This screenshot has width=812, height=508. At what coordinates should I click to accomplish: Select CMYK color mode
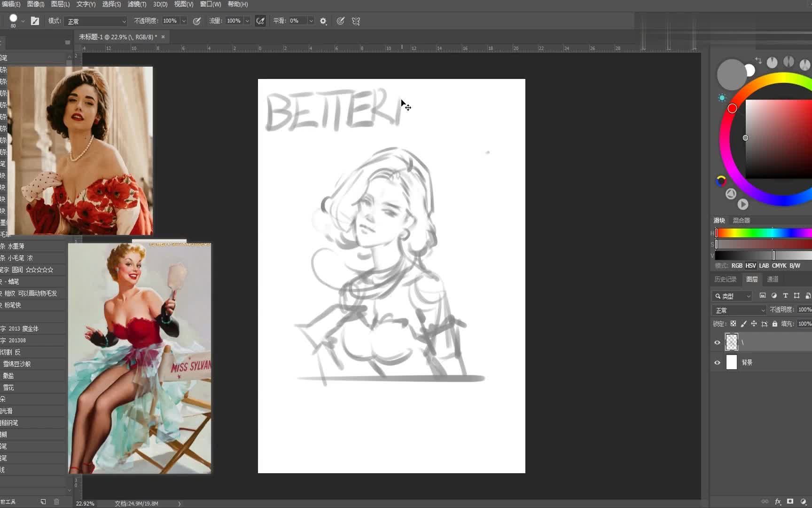(779, 266)
